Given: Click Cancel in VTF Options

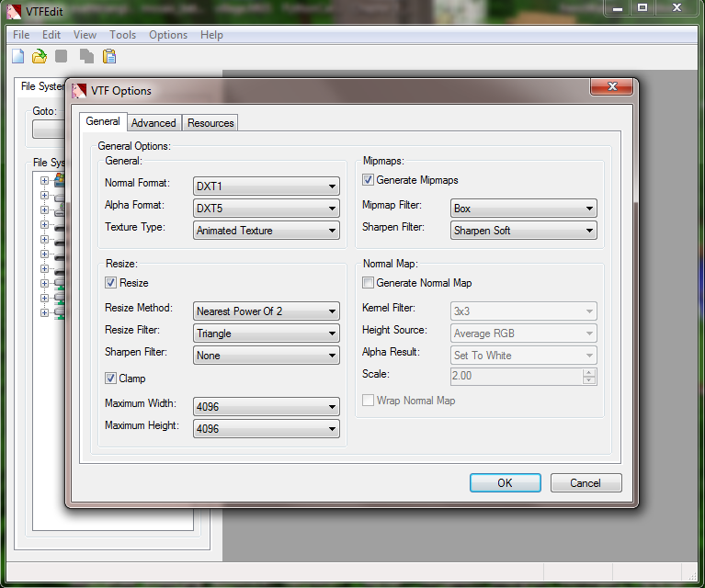Looking at the screenshot, I should click(586, 483).
